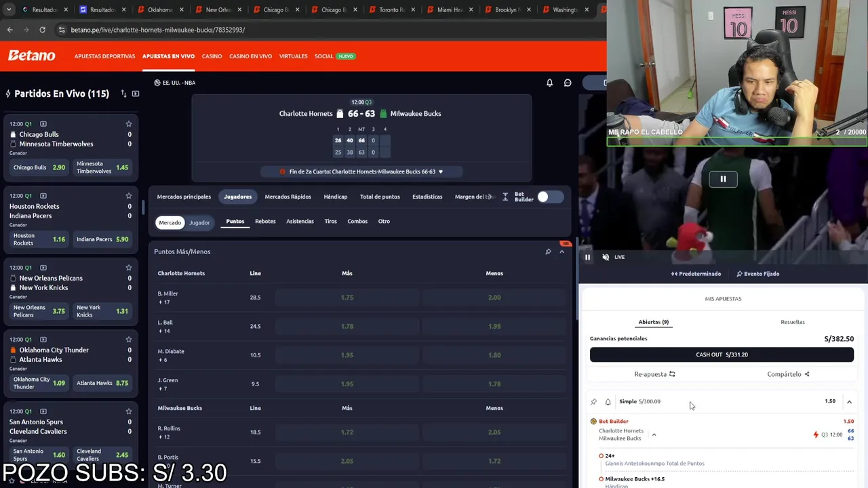This screenshot has width=868, height=488.
Task: Open Apuestas Deportivas in top navigation
Action: coord(104,56)
